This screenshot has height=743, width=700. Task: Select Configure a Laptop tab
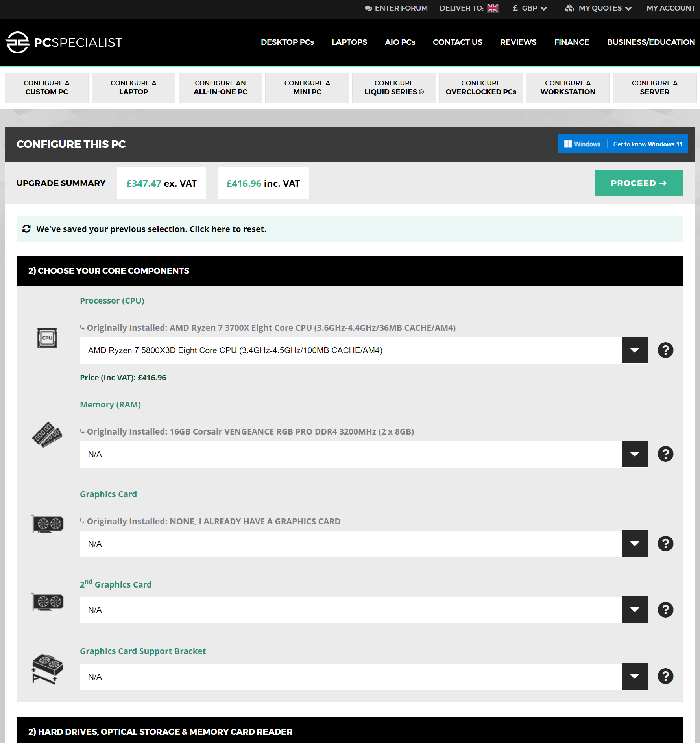point(133,88)
